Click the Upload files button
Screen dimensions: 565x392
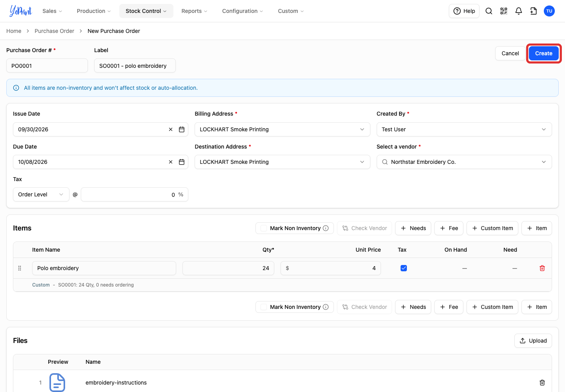pos(533,341)
